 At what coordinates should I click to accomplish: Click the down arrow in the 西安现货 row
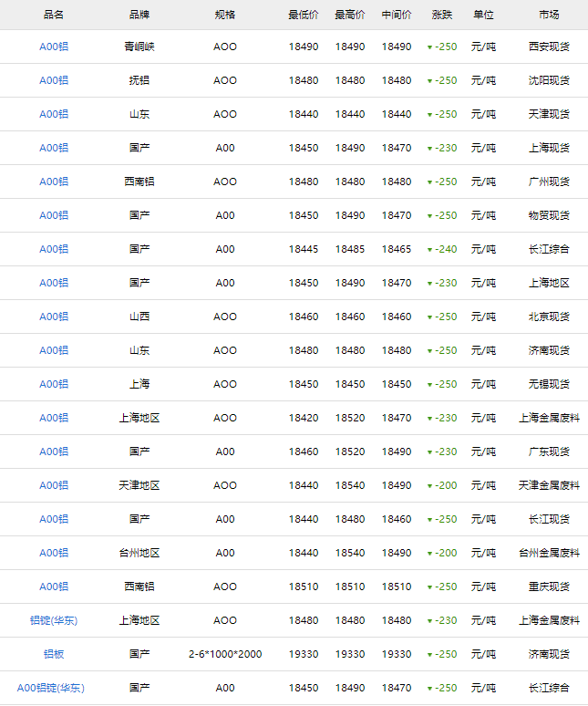tap(429, 47)
